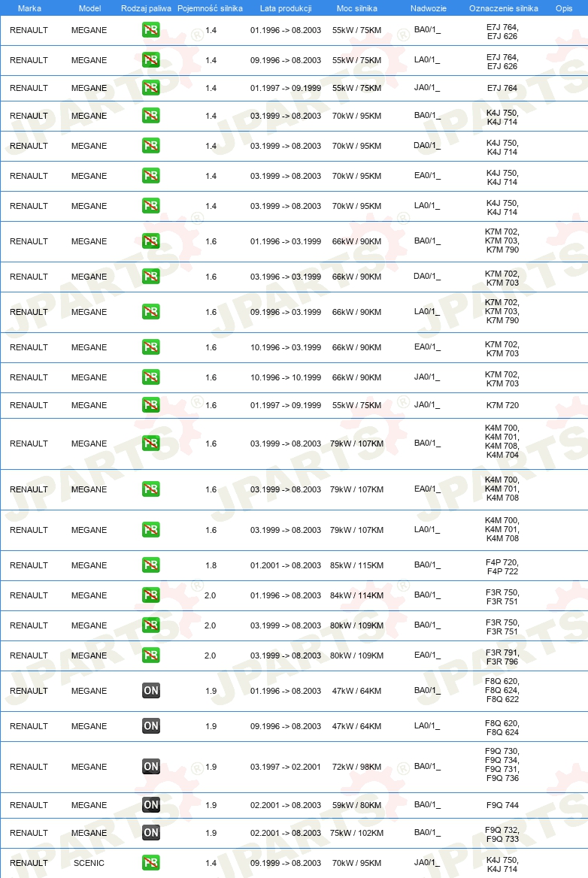Viewport: 588px width, 878px height.
Task: Select the K4M 700, 701, 708, 704 engine cell
Action: (502, 441)
